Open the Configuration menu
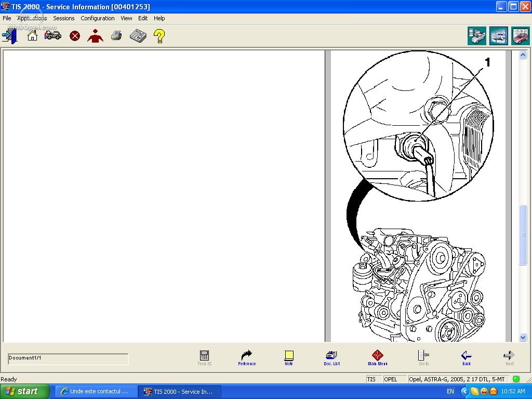The height and width of the screenshot is (399, 532). click(x=97, y=18)
